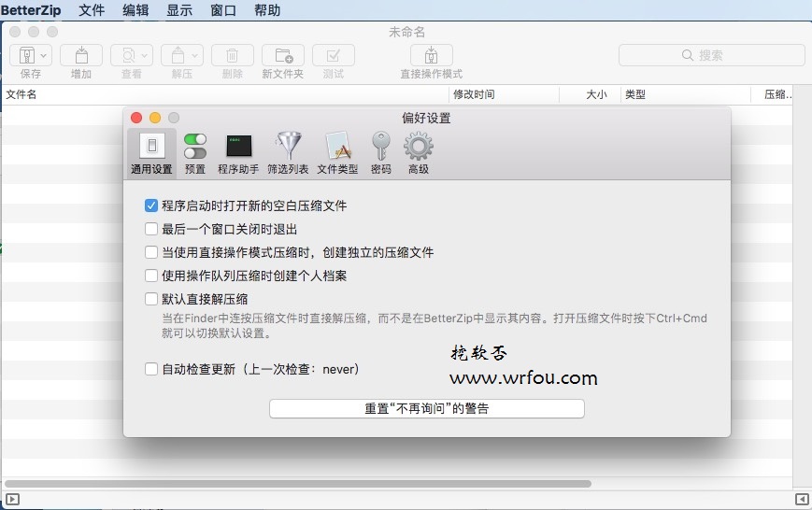Sort by 大小 column header
This screenshot has height=510, width=812.
[x=591, y=94]
